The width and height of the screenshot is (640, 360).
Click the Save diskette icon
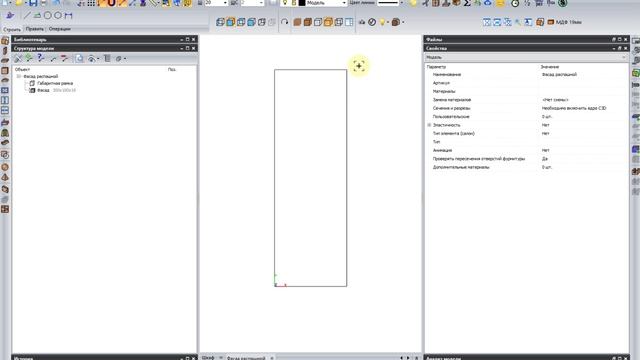[33, 3]
